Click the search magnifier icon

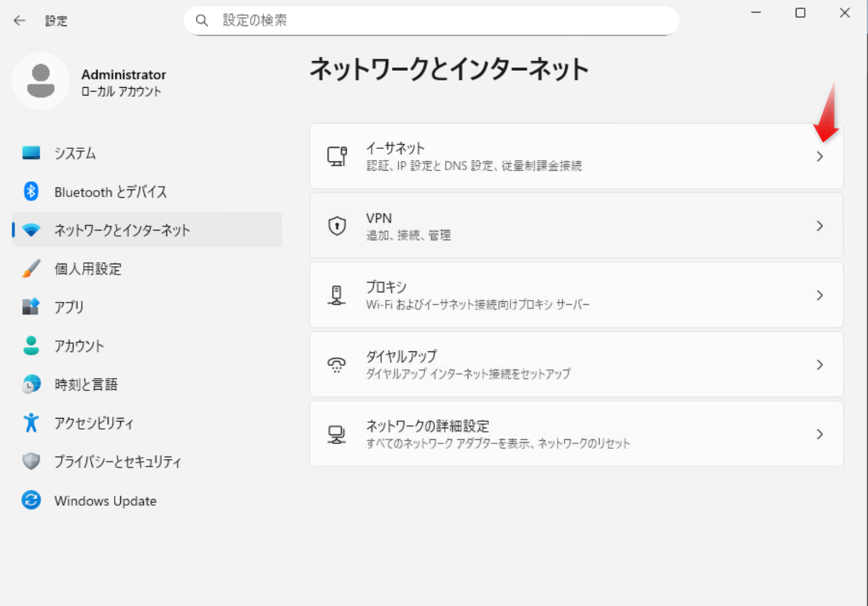coord(202,21)
